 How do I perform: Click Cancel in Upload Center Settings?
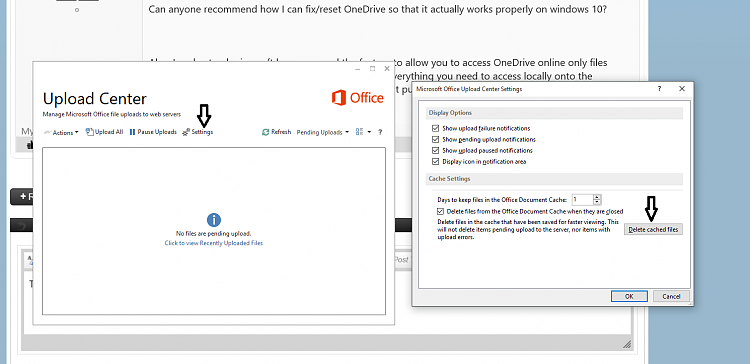671,296
